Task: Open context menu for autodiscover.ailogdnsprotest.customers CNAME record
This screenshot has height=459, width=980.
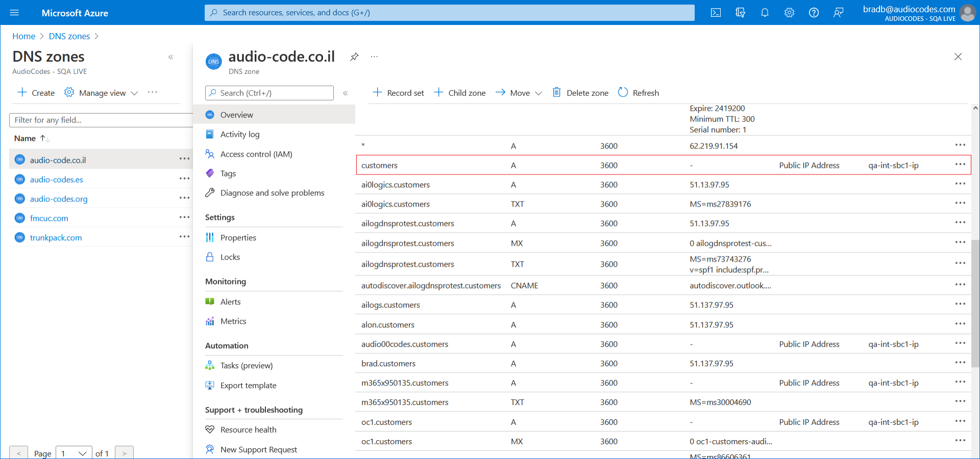Action: [960, 285]
